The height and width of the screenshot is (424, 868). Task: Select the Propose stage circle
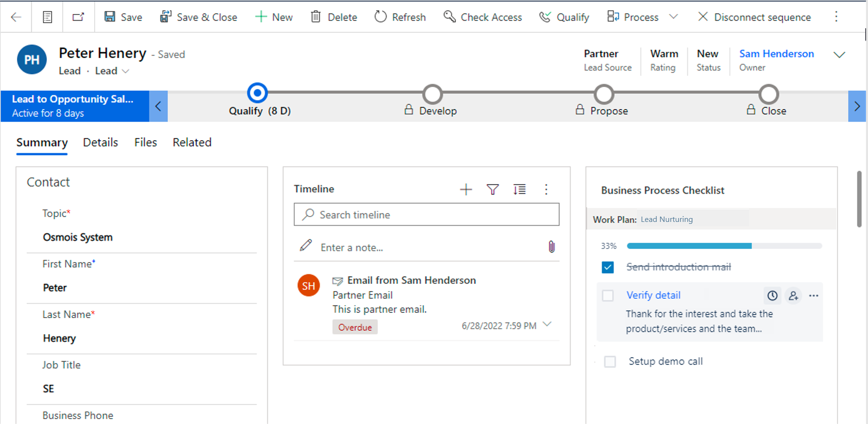pos(604,94)
